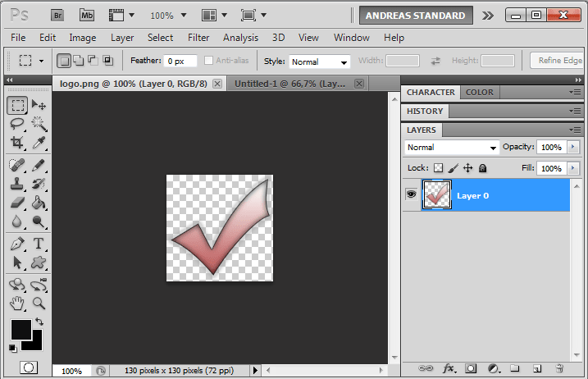Open the Opacity slider arrow
588x379 pixels.
point(573,147)
